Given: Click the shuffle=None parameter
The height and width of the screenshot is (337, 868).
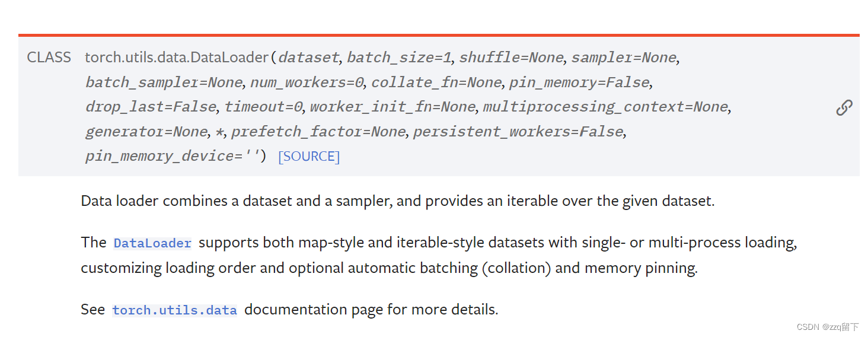Looking at the screenshot, I should [x=511, y=58].
